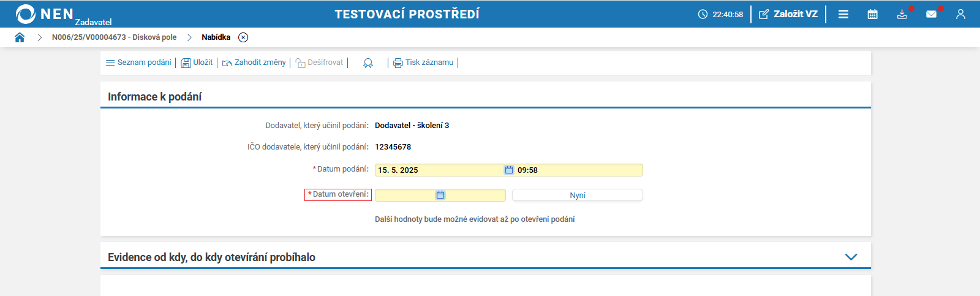The image size is (980, 296).
Task: Go to home via house icon
Action: point(20,37)
